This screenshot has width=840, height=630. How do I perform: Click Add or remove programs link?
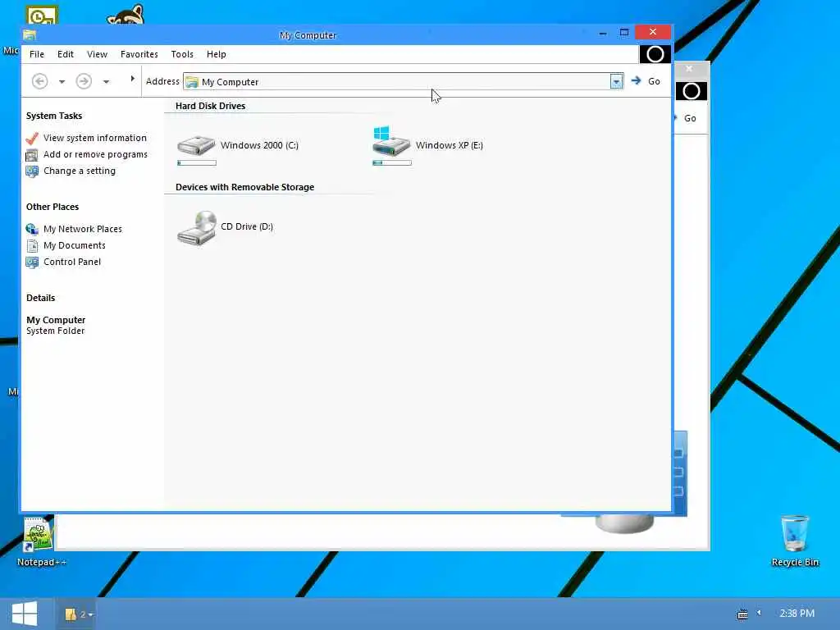pos(95,154)
